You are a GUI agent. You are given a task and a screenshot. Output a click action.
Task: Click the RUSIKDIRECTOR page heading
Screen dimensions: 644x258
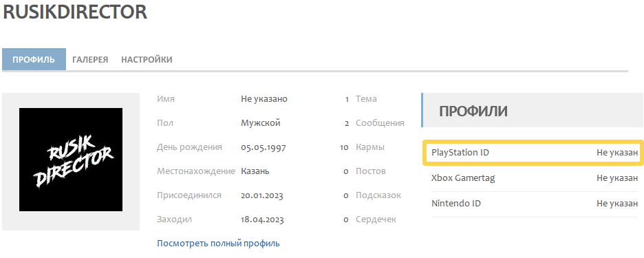click(75, 12)
